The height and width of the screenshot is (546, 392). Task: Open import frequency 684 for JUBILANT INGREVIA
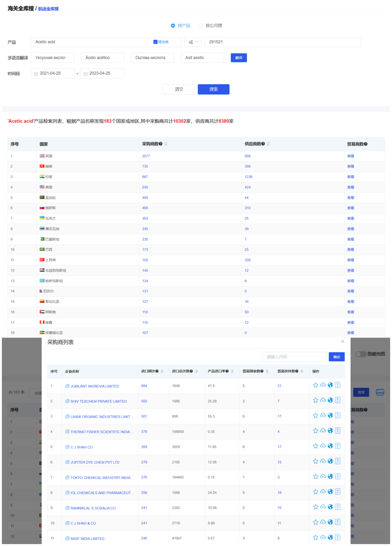[144, 386]
